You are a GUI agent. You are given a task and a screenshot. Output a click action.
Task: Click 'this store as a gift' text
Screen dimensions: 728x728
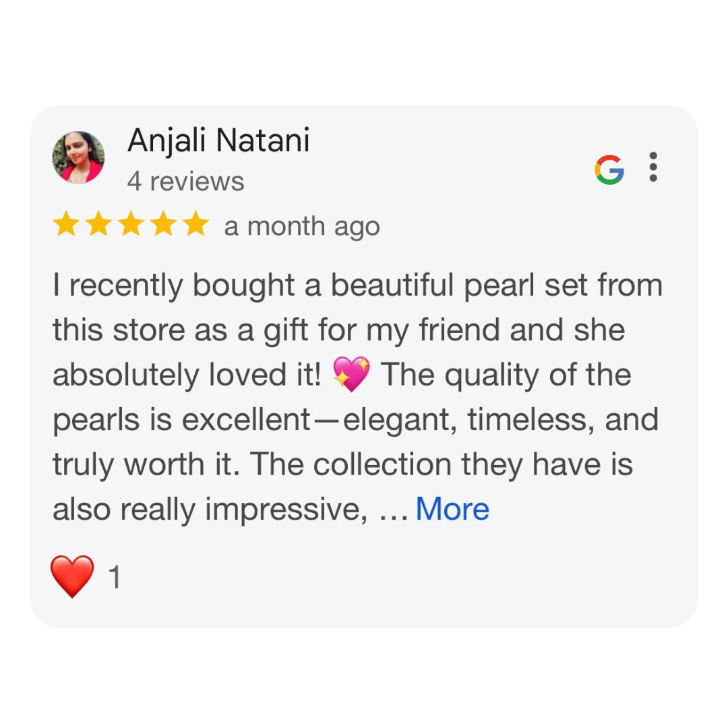pyautogui.click(x=181, y=331)
